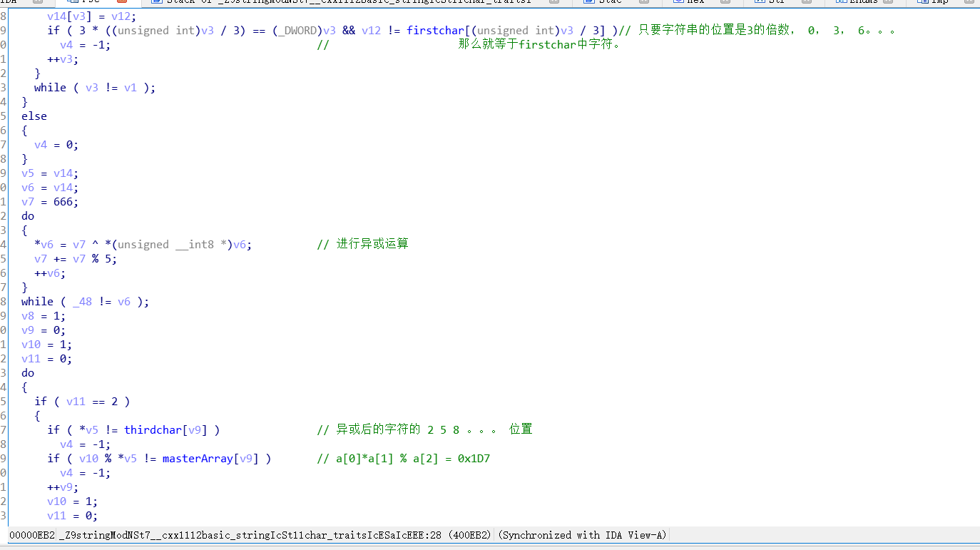The width and height of the screenshot is (980, 550).
Task: Click the line "v4 = 0;"
Action: [56, 144]
